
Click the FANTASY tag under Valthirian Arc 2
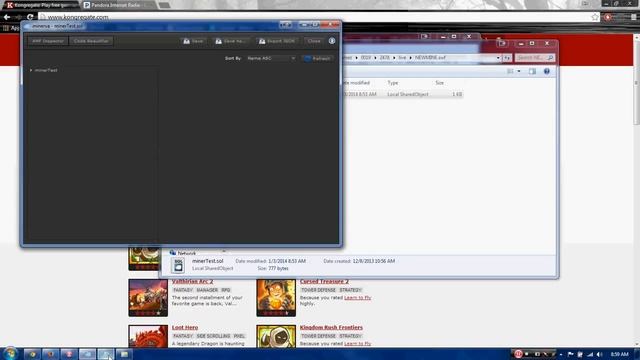pos(183,290)
